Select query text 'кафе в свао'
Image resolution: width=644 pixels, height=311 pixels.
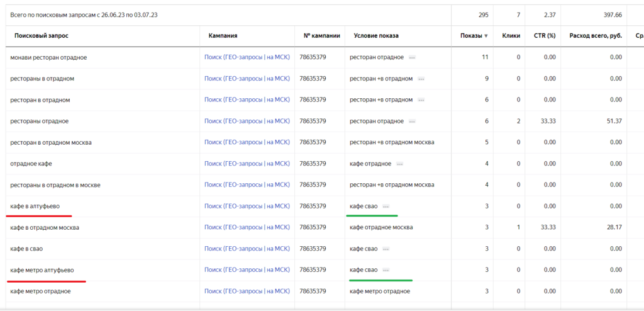[26, 249]
